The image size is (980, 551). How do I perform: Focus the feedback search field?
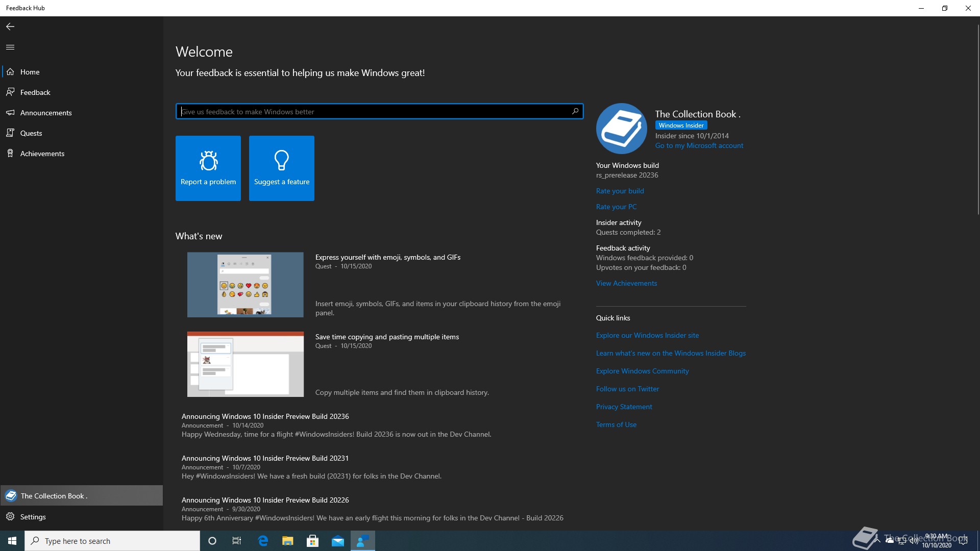(379, 111)
